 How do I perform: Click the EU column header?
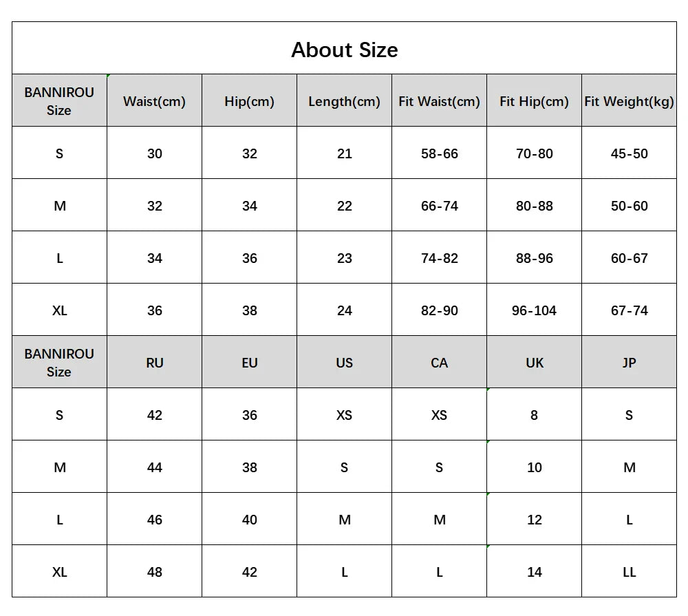(249, 363)
